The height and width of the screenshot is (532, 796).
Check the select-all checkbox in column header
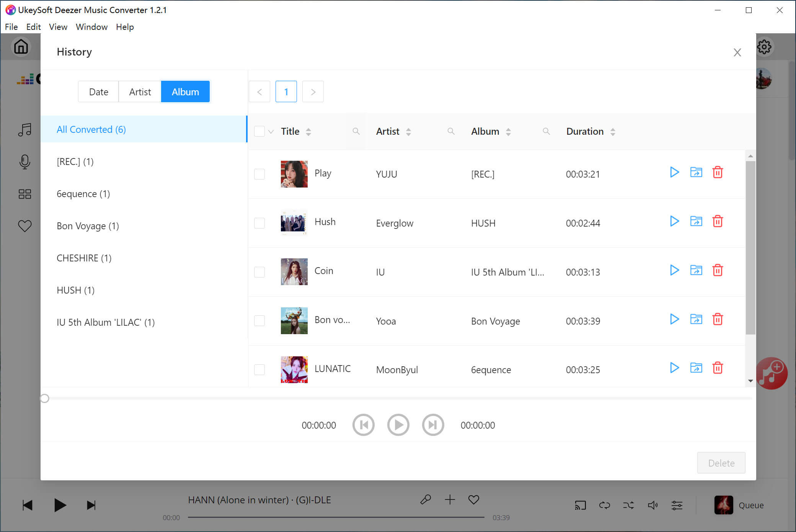pos(260,132)
